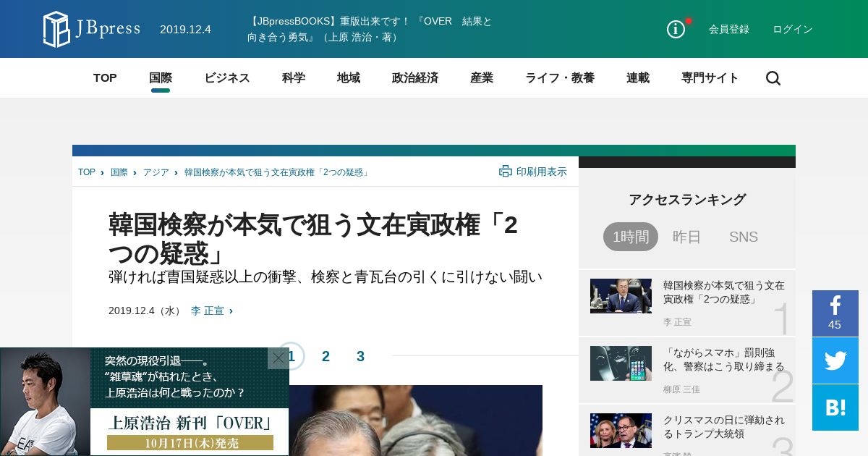Share on Twitter button
This screenshot has width=868, height=456.
click(835, 360)
